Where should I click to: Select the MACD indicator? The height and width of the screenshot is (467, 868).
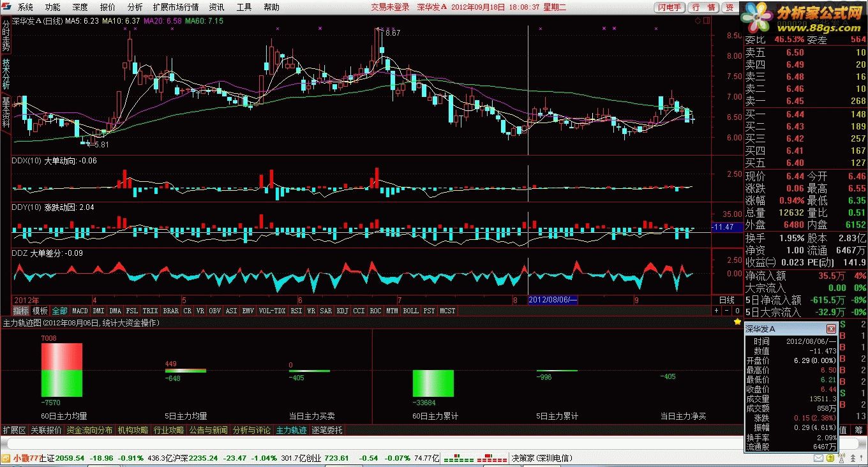pos(80,311)
